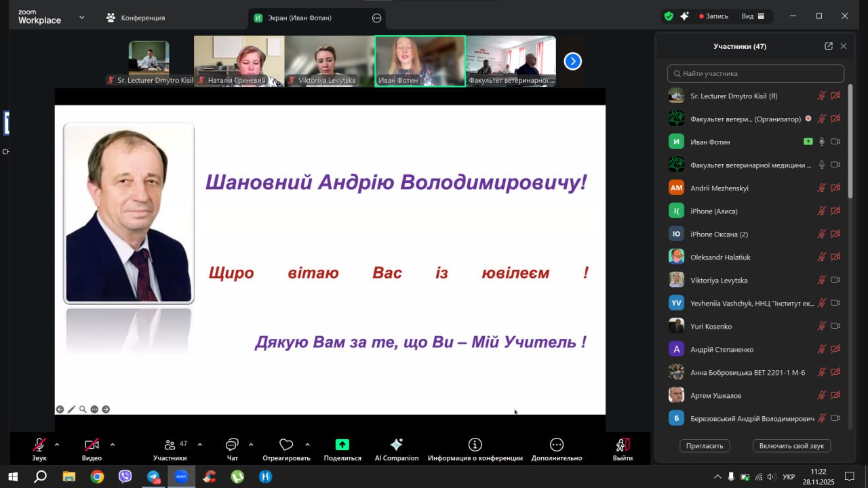Click Включить свой звук button
The height and width of the screenshot is (488, 868).
[x=791, y=445]
